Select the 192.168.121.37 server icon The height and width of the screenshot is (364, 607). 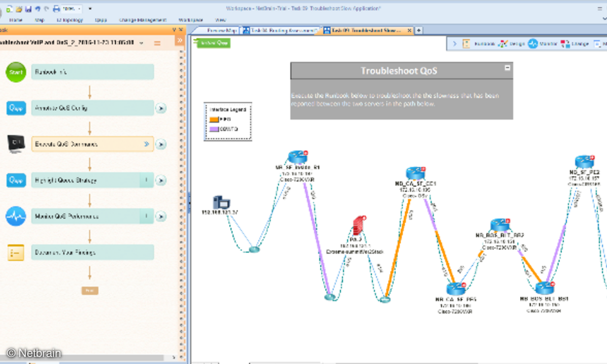pos(221,202)
